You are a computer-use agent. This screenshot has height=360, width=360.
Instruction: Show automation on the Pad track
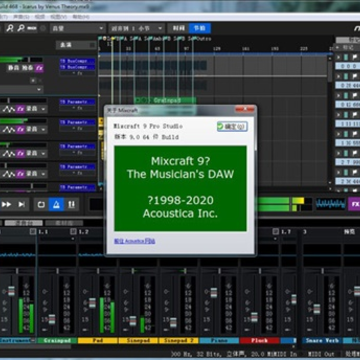[x=9, y=130]
